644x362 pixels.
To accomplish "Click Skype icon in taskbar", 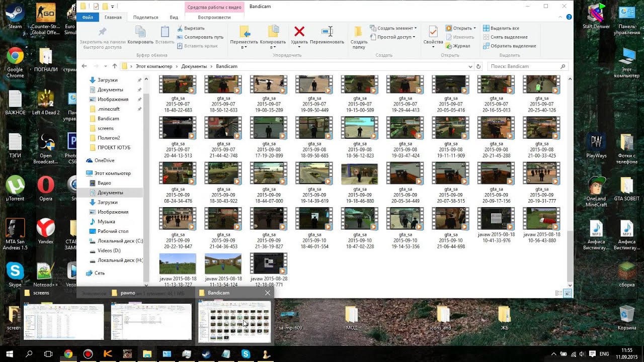I will [x=246, y=354].
